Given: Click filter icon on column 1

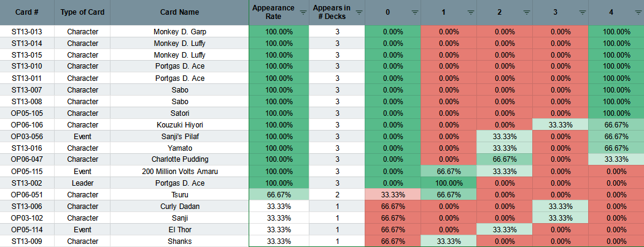Looking at the screenshot, I should [471, 12].
